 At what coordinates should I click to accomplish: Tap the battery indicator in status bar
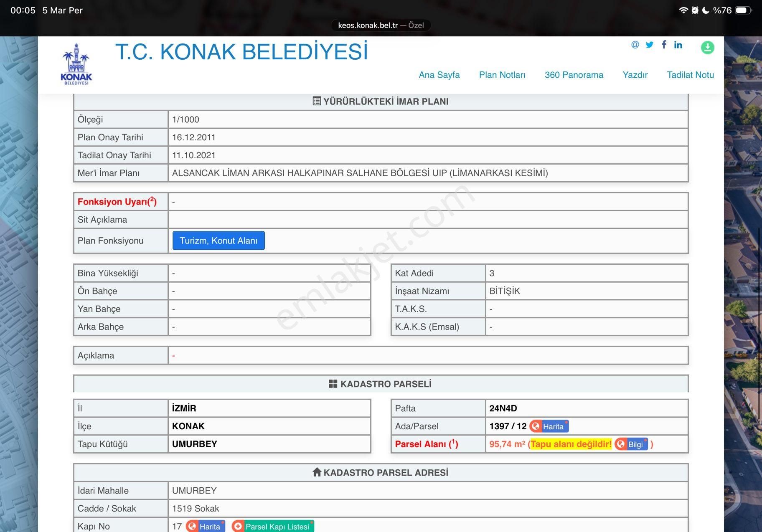[743, 10]
